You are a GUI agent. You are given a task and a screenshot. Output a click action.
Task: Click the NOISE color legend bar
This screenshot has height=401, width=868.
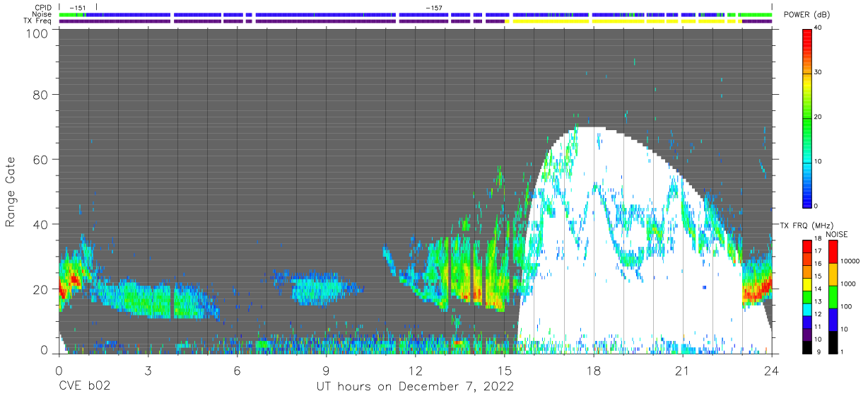(832, 296)
